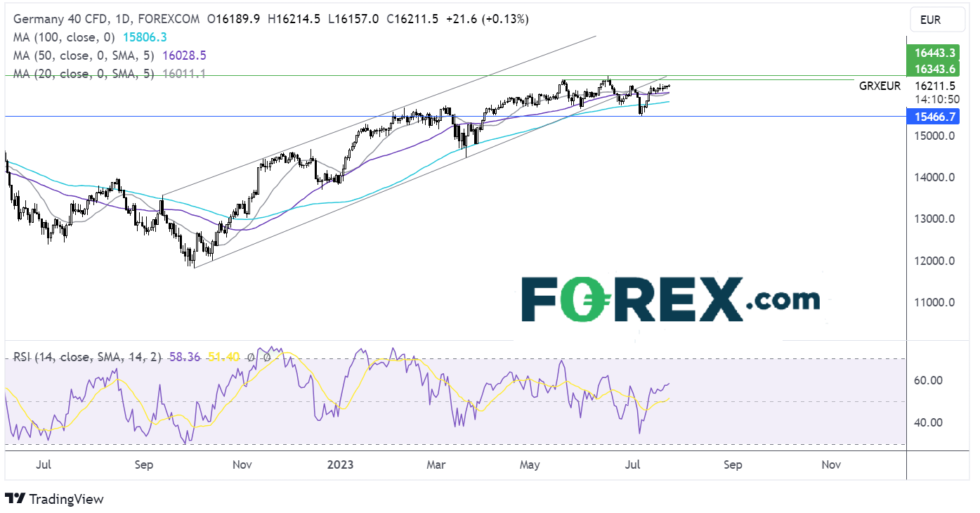Image resolution: width=980 pixels, height=513 pixels.
Task: Click the RSI value 58.36 reading
Action: pyautogui.click(x=185, y=357)
